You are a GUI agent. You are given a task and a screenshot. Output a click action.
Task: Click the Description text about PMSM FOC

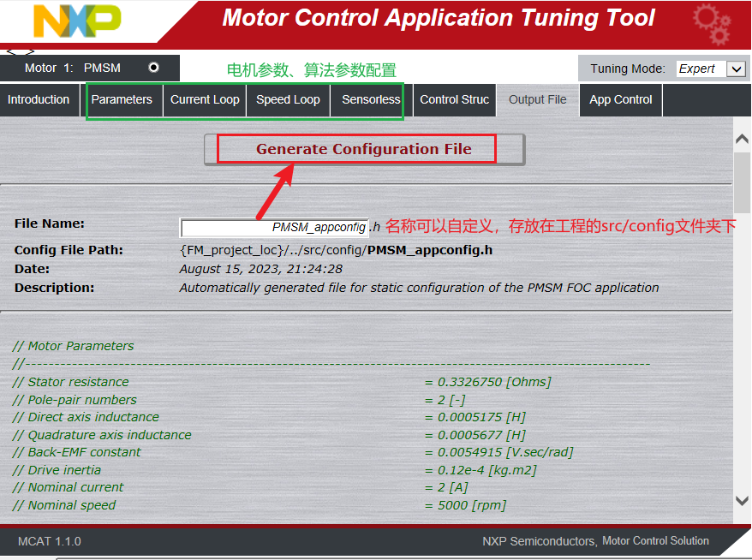(x=419, y=288)
